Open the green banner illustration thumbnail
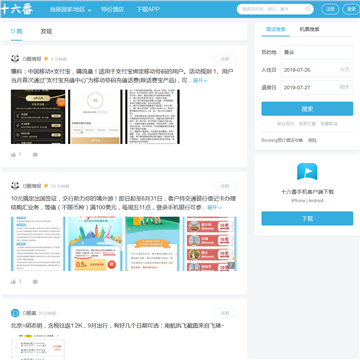This screenshot has height=360, width=360. 152,244
